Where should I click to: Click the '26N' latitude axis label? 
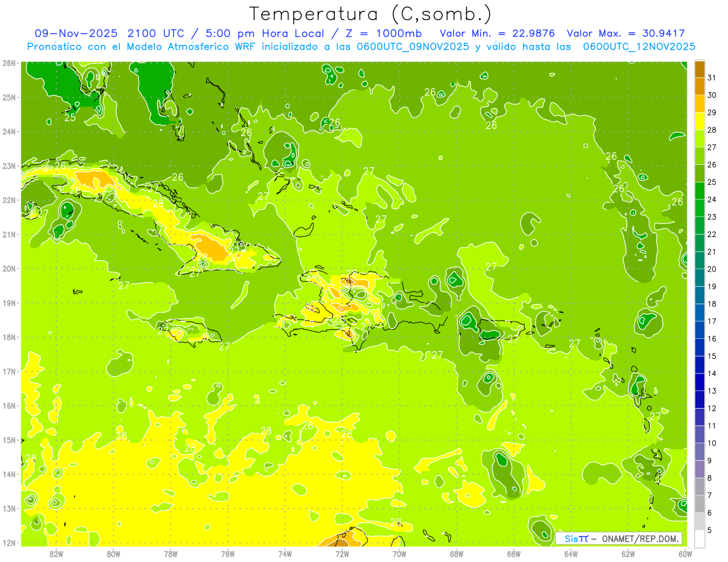pyautogui.click(x=9, y=63)
